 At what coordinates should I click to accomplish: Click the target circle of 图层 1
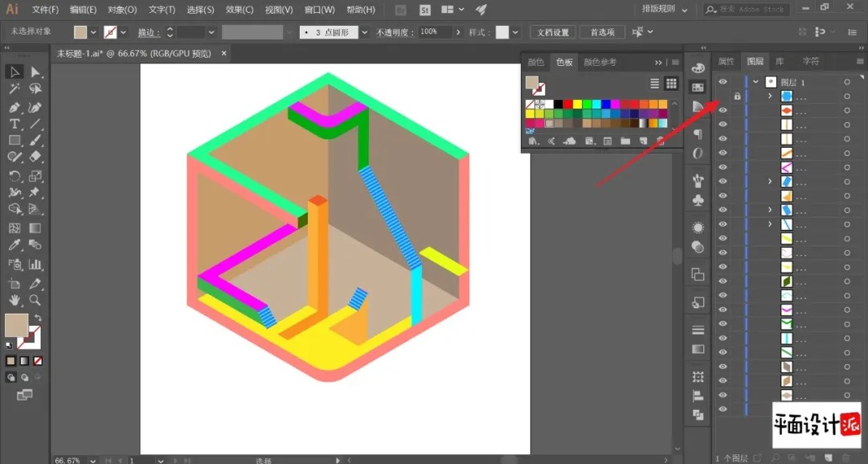click(x=847, y=82)
